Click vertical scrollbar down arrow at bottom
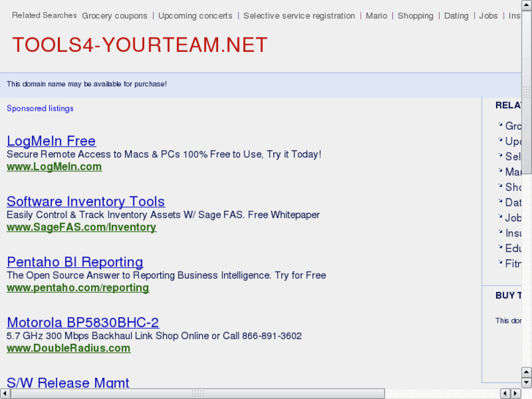The width and height of the screenshot is (532, 399). coord(527,383)
